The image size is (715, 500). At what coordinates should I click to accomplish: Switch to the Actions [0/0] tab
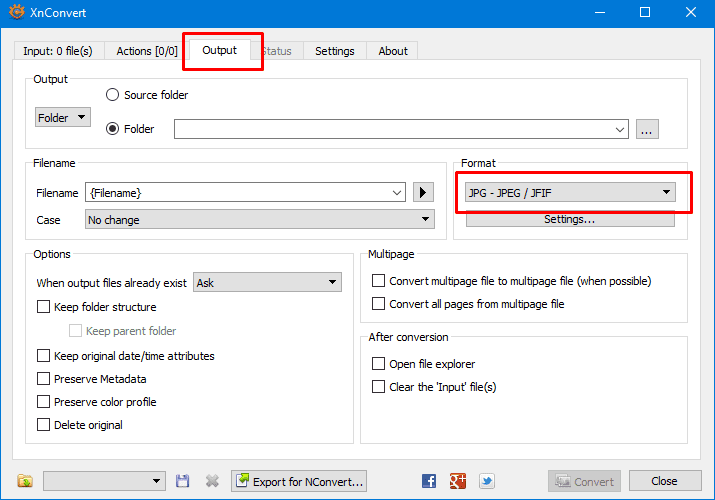coord(147,51)
